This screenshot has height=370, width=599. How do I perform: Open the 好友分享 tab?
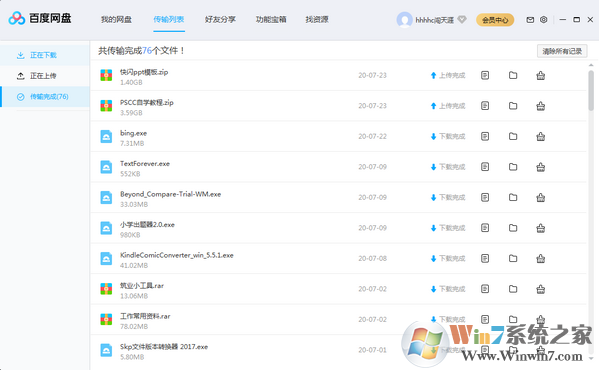click(220, 19)
